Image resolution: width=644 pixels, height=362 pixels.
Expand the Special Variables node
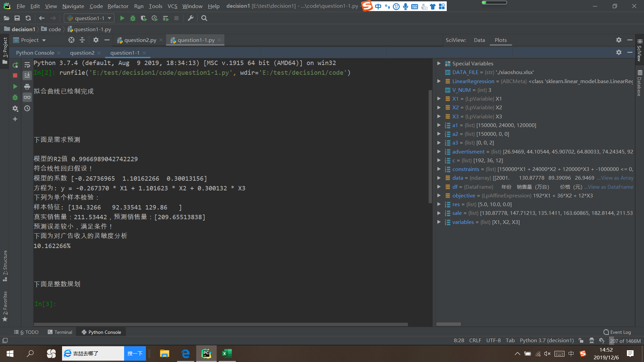point(439,63)
